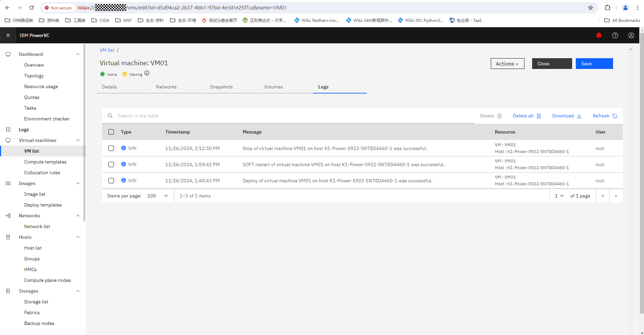The image size is (644, 335).
Task: Collapse the Hosts section chevron
Action: coord(78,237)
